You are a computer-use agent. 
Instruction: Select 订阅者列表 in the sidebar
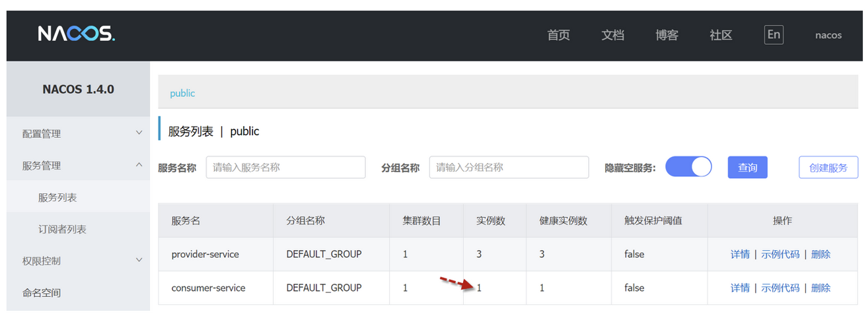click(x=62, y=230)
